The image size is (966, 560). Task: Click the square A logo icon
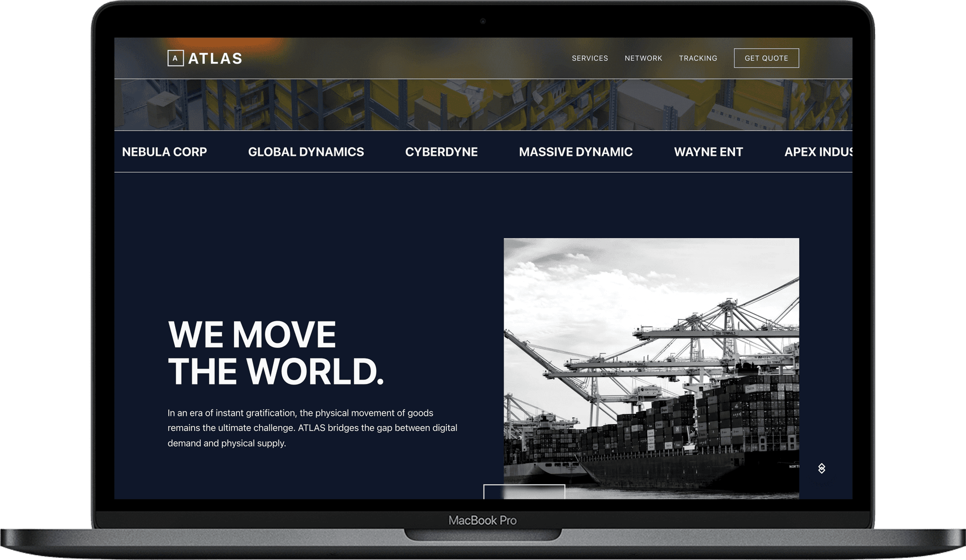pyautogui.click(x=175, y=58)
